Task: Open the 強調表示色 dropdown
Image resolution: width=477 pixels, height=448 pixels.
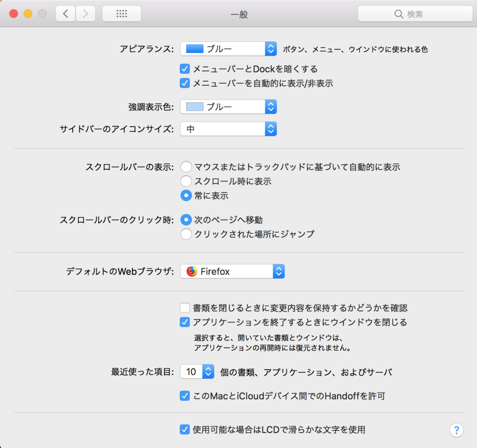Action: coord(228,107)
